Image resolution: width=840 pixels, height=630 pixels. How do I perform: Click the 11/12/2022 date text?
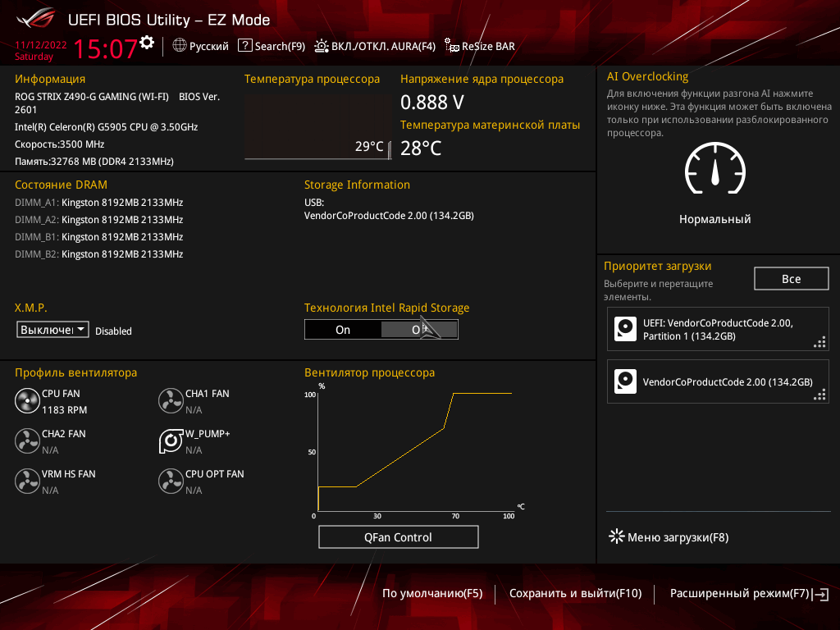41,45
